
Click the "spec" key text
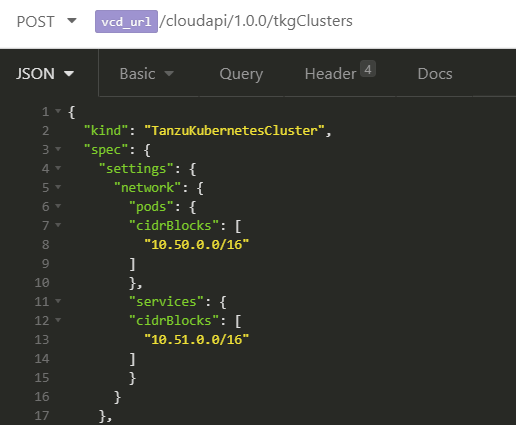pos(106,150)
